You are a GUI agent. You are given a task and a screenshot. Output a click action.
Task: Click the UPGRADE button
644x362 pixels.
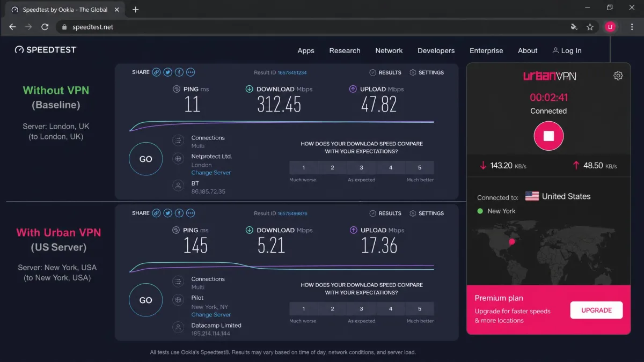[596, 310]
